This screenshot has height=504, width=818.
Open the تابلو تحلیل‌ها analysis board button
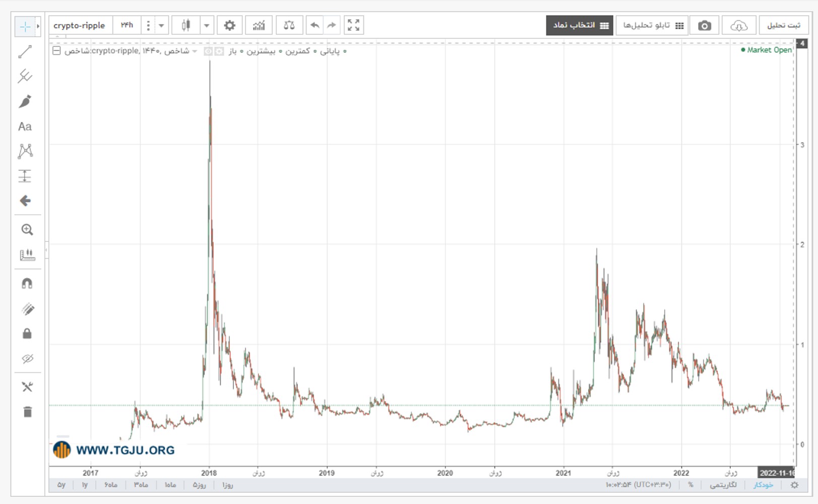[652, 25]
